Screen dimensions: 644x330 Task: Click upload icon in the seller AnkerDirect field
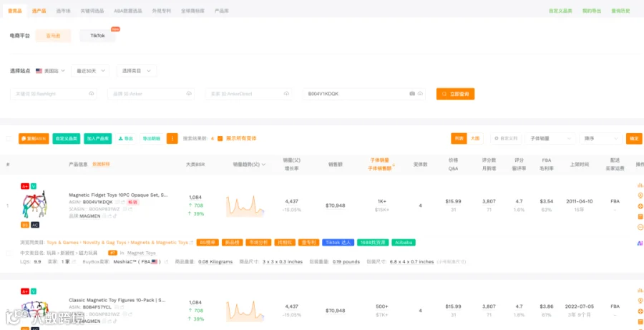[x=286, y=94]
